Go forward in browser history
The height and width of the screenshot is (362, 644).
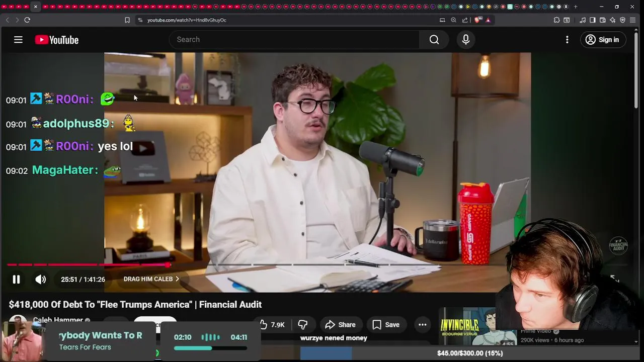point(17,20)
